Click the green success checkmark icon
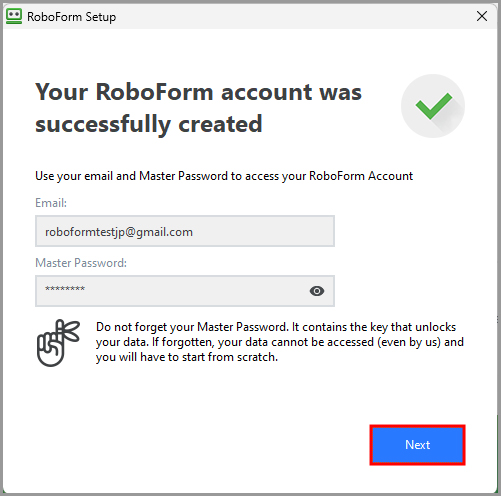Viewport: 501px width, 496px height. point(434,106)
